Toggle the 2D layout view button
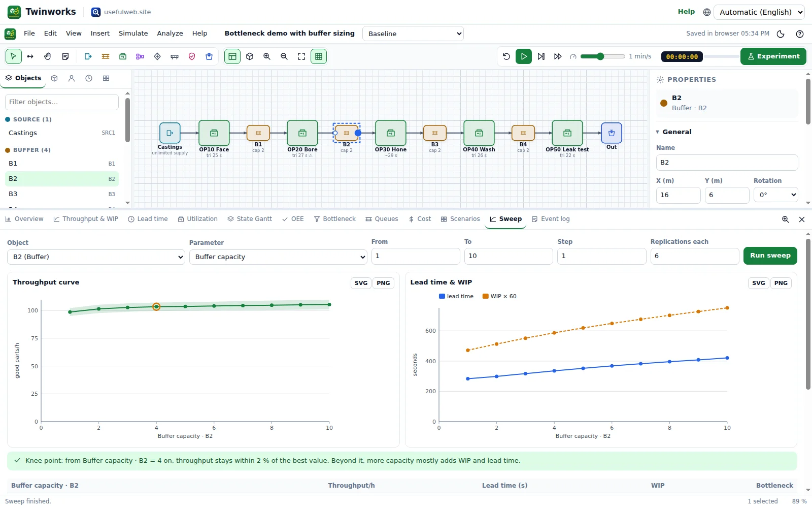Viewport: 812px width, 508px height. tap(232, 56)
